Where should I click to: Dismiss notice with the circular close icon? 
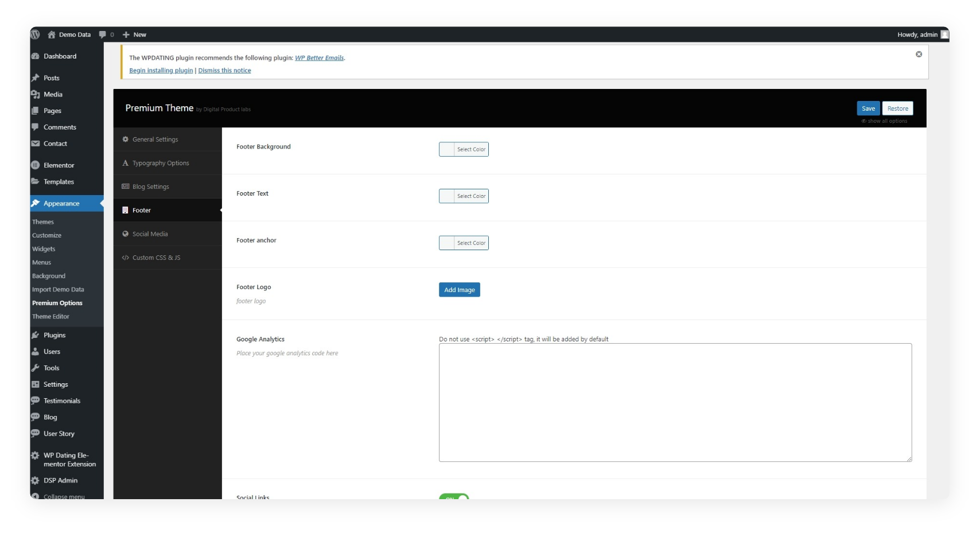click(x=919, y=55)
